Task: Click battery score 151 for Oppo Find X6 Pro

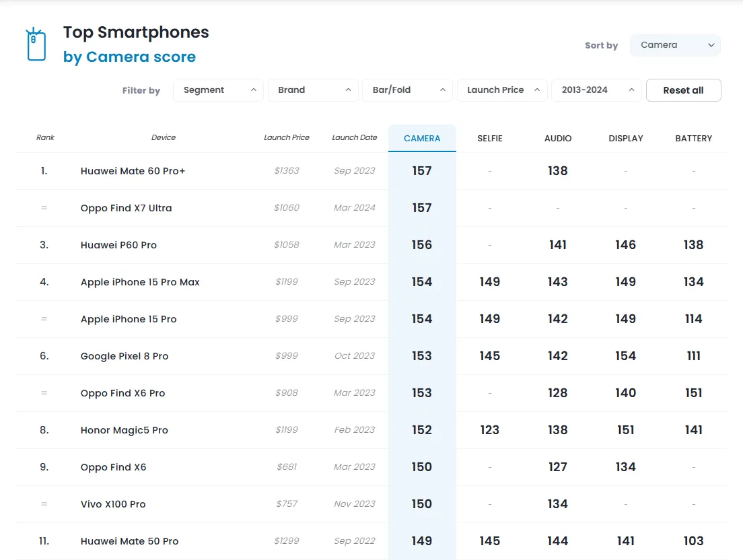Action: (694, 393)
